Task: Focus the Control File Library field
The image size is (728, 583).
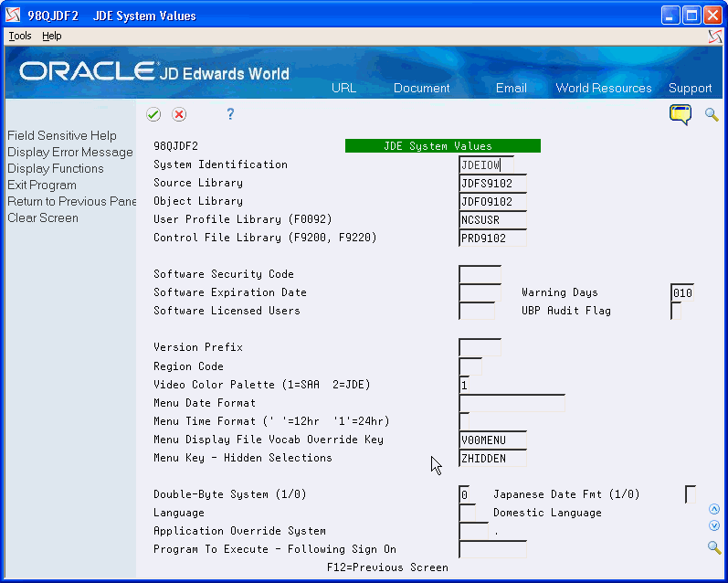Action: [x=492, y=238]
